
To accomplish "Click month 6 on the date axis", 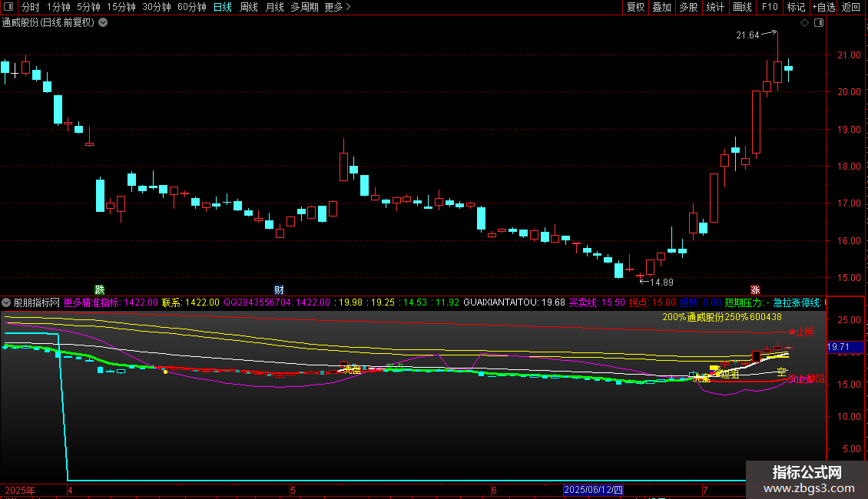I will click(495, 490).
